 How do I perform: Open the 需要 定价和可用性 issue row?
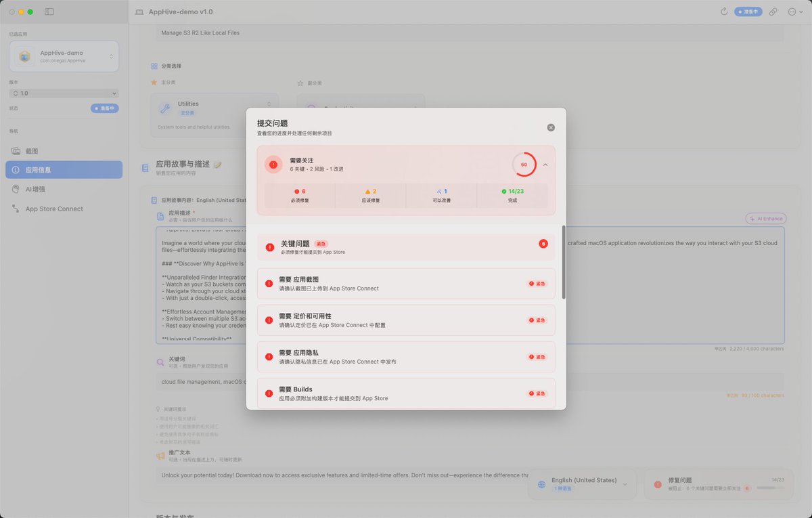(x=406, y=320)
